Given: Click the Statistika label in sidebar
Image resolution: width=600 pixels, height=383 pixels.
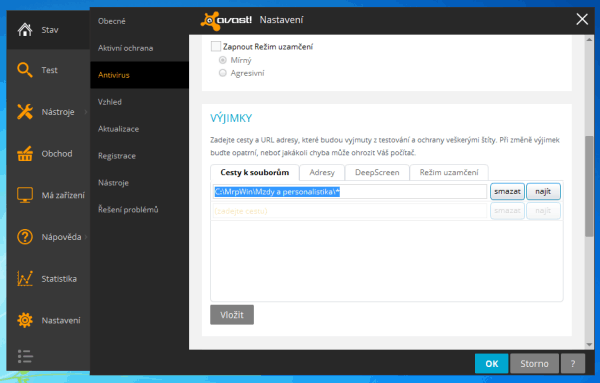Looking at the screenshot, I should click(59, 279).
